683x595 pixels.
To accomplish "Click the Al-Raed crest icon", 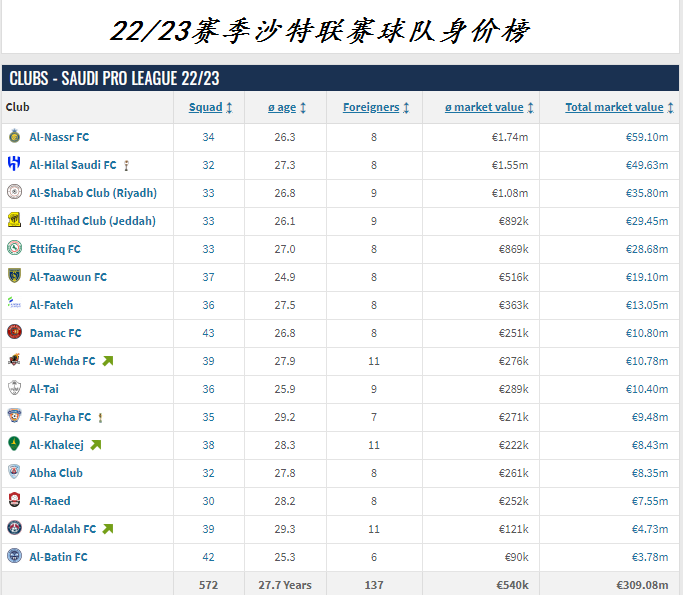I will (x=14, y=501).
